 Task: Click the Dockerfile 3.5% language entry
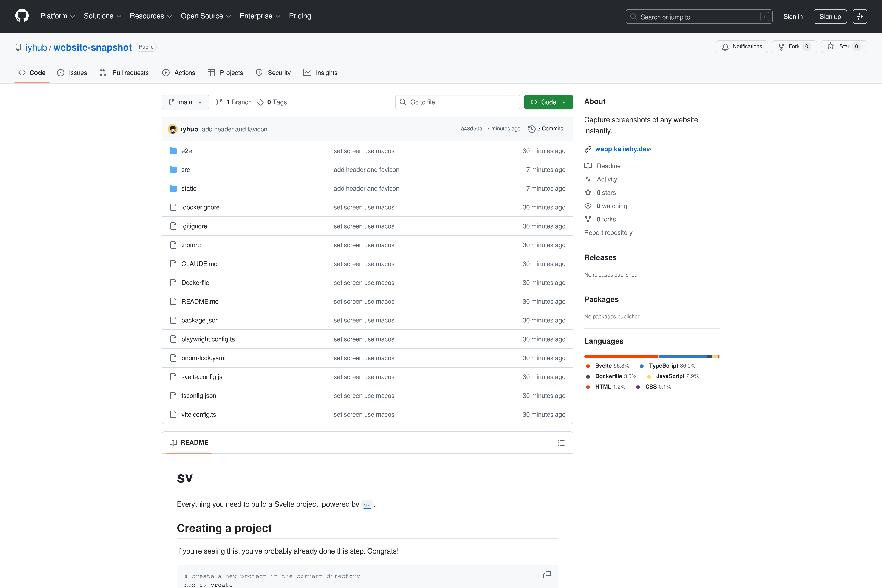click(611, 376)
